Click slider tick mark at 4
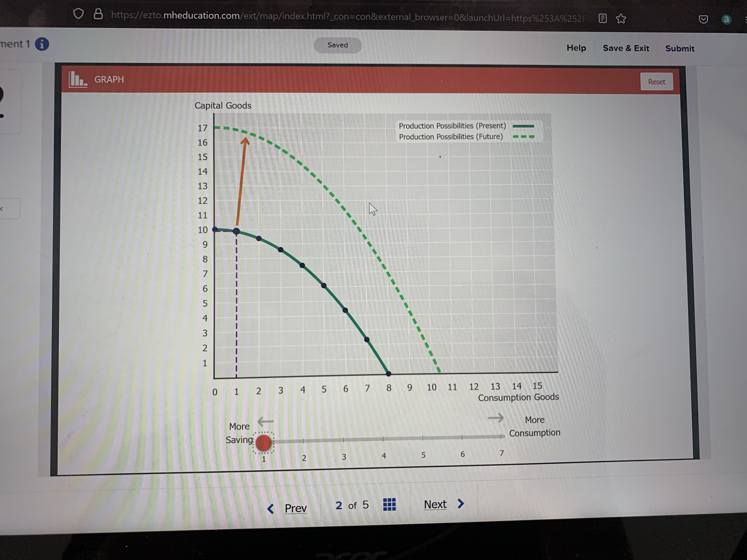Image resolution: width=747 pixels, height=560 pixels. 383,439
